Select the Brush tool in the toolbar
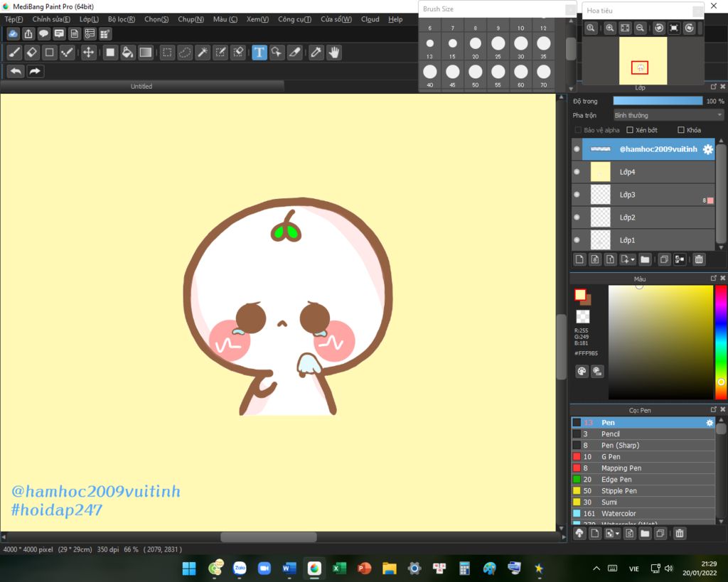 14,53
